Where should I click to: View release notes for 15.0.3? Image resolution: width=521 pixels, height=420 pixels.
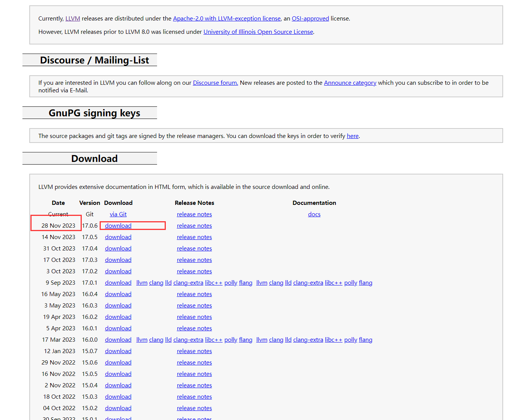(194, 397)
